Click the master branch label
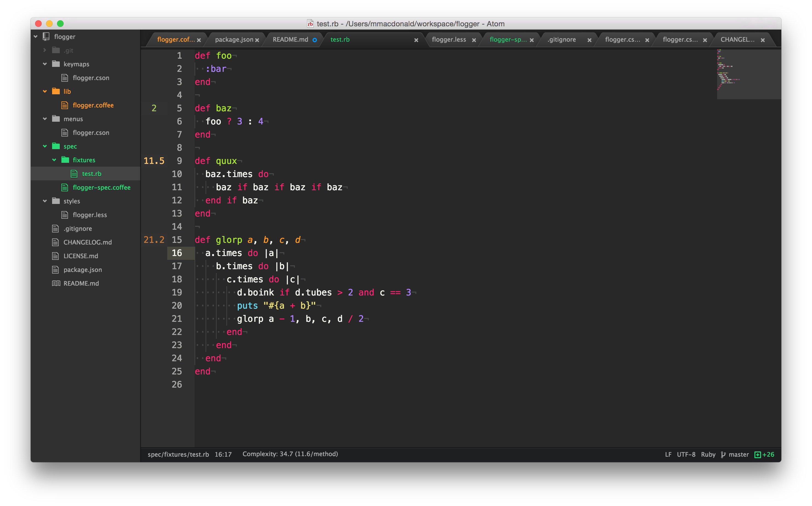Screen dimensions: 812x506 pos(738,454)
